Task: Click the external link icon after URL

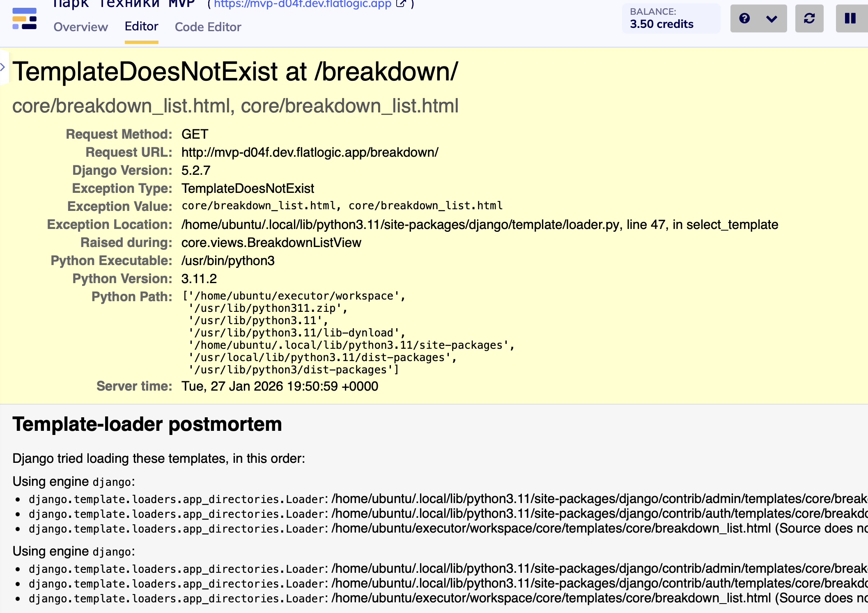Action: [401, 4]
